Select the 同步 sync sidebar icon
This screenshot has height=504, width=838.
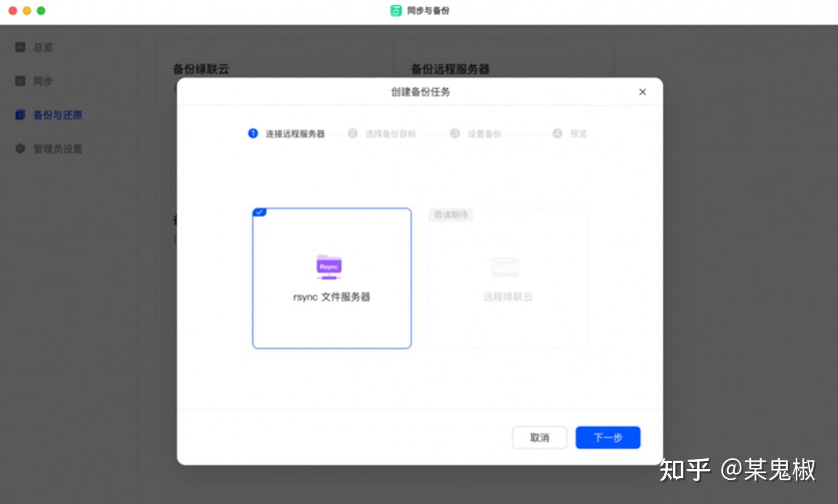(39, 80)
